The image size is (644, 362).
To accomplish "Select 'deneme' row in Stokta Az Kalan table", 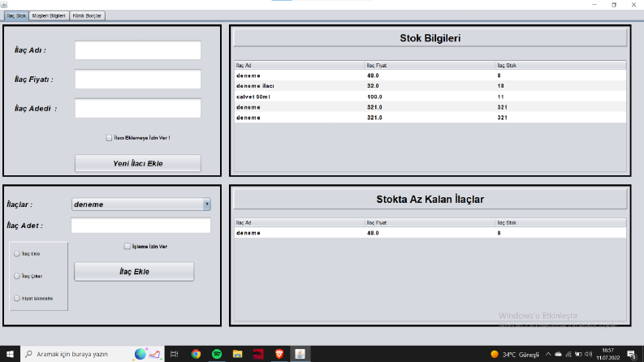I will [x=430, y=233].
